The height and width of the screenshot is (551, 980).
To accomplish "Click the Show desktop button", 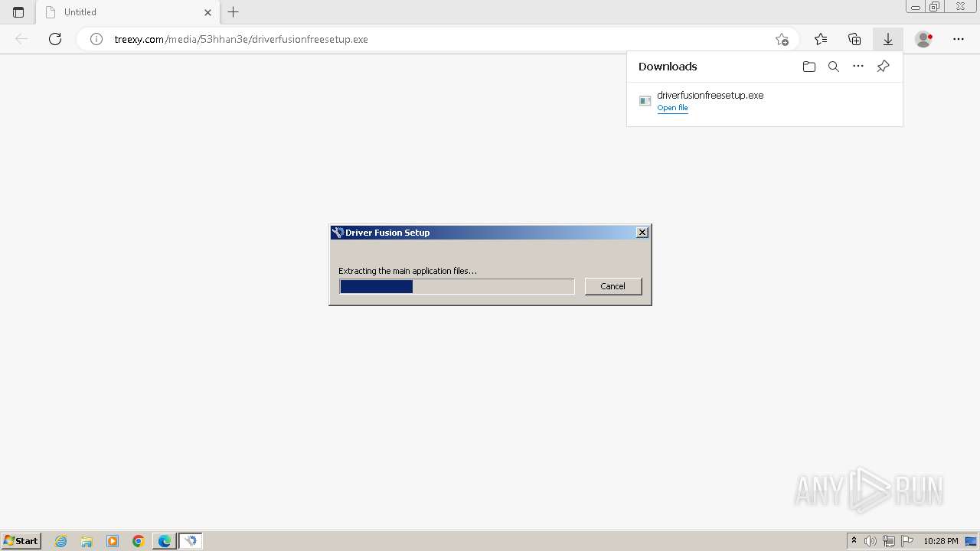I will click(x=972, y=541).
